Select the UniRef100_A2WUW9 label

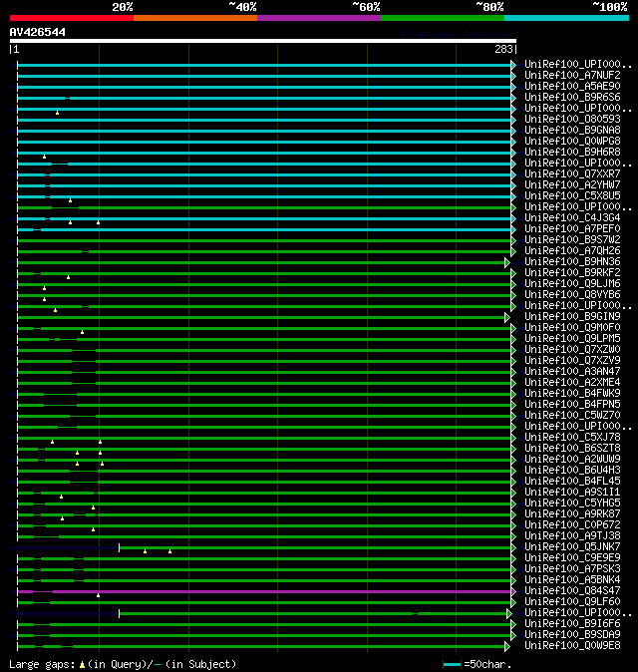572,460
